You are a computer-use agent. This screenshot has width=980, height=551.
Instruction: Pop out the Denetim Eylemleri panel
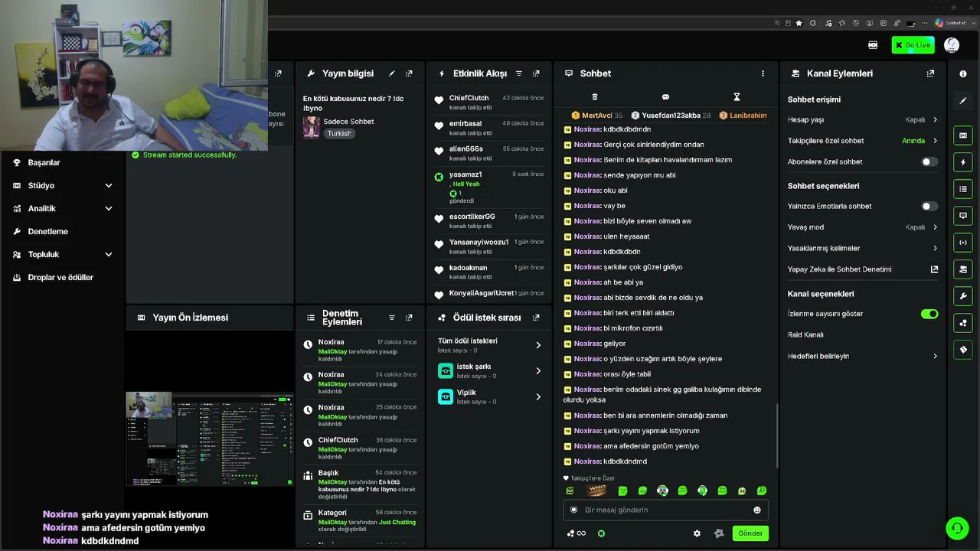[409, 318]
